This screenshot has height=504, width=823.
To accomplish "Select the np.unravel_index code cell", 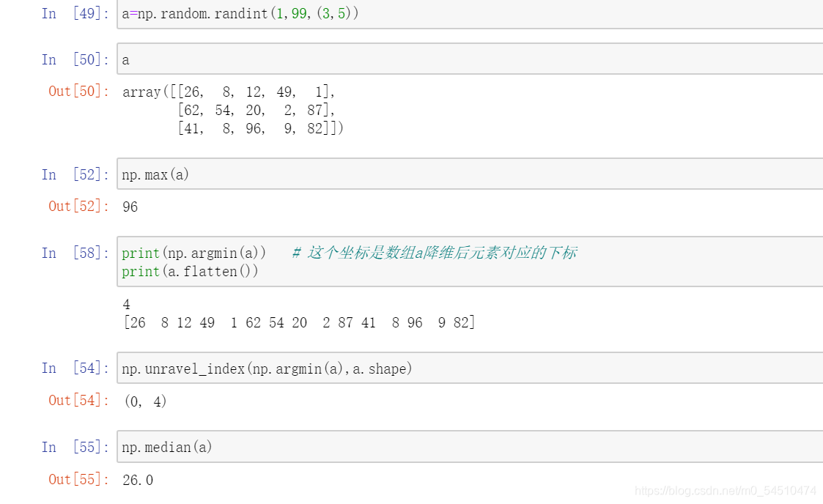I will click(x=470, y=368).
